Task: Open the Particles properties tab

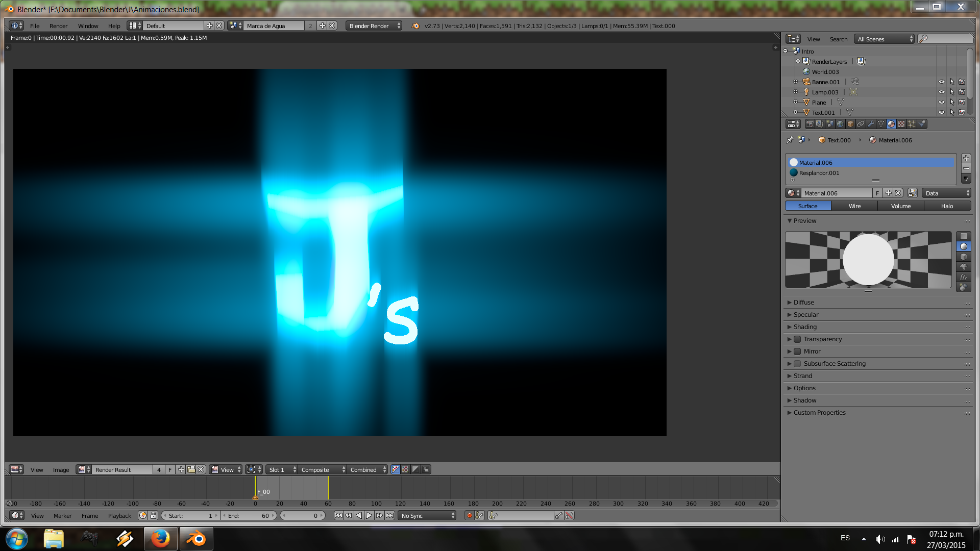Action: pos(912,124)
